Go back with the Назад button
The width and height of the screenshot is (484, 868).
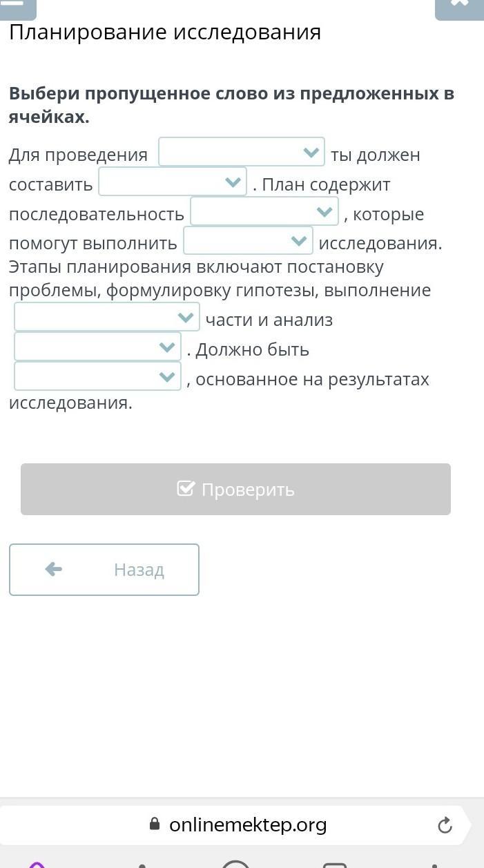[x=104, y=570]
